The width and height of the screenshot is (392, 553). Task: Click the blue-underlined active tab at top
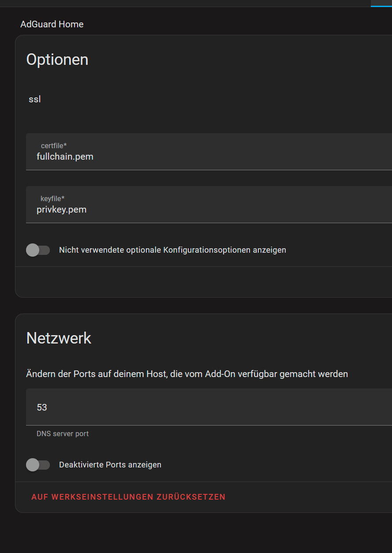381,3
